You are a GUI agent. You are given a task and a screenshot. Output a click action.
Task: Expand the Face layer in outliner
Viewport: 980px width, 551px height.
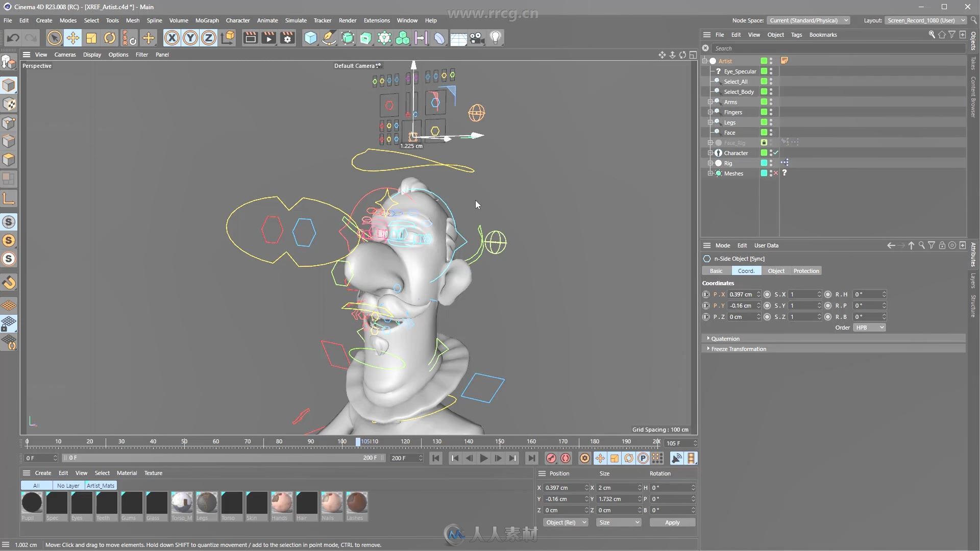[x=711, y=132]
